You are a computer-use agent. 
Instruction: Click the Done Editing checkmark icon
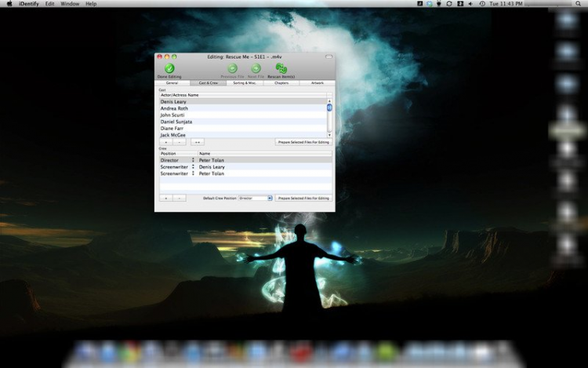[169, 68]
